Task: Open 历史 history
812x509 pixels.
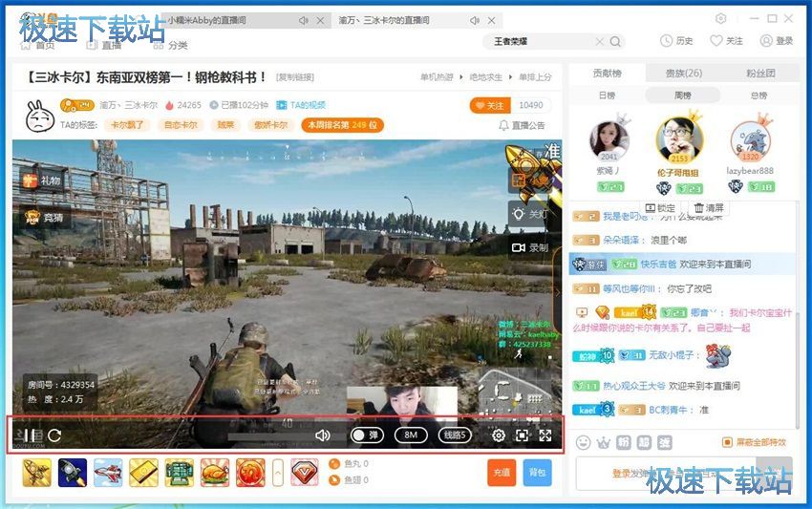Action: (675, 41)
